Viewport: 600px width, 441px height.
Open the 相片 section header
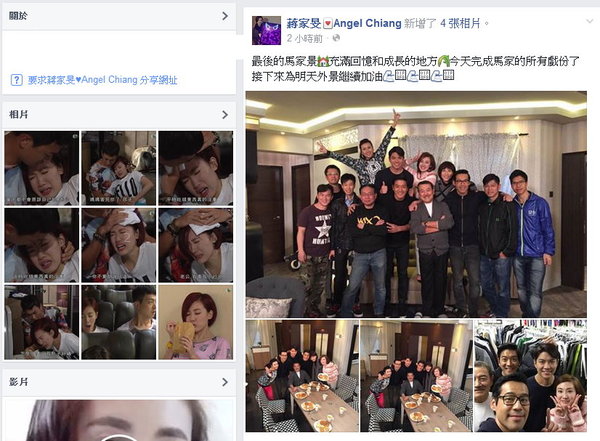[119, 114]
